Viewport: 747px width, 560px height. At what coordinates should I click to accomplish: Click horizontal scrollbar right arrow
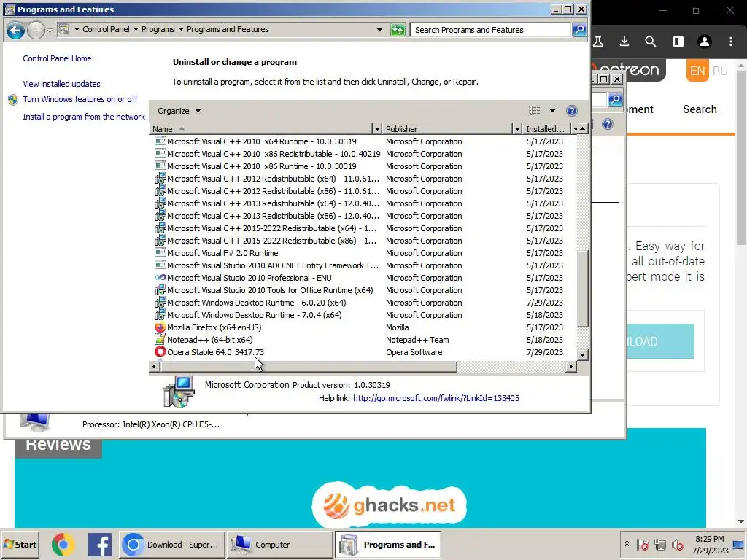pos(570,366)
